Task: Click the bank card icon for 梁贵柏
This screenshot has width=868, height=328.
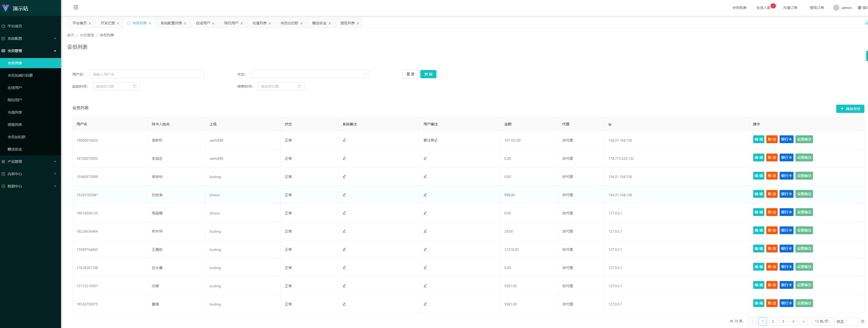Action: pos(786,176)
